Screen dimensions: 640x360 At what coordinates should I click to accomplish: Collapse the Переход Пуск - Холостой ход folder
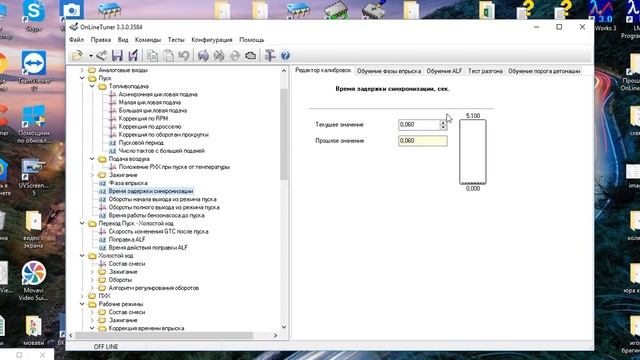tap(82, 223)
